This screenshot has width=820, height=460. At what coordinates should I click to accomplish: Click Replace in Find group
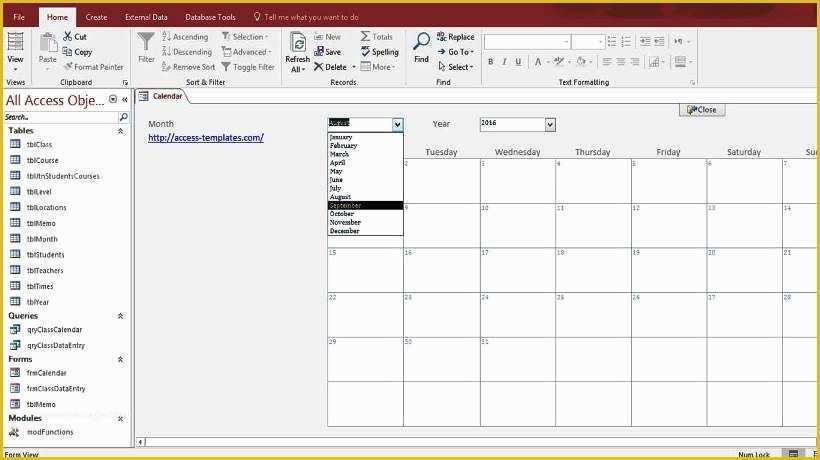(455, 37)
